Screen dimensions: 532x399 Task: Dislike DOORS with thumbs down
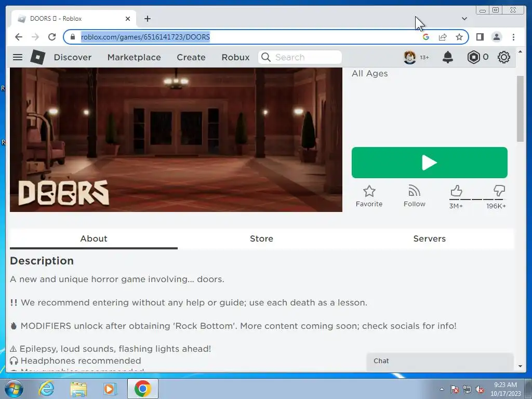click(x=499, y=191)
